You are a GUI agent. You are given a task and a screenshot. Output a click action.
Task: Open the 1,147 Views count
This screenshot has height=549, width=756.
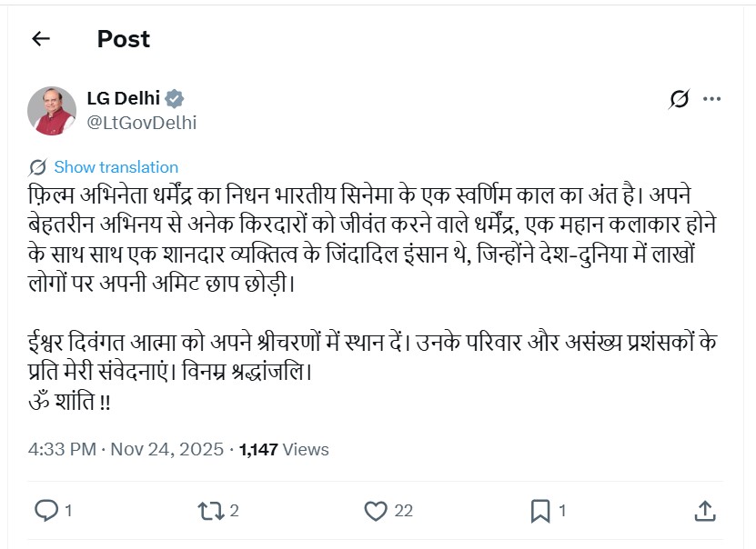coord(284,450)
